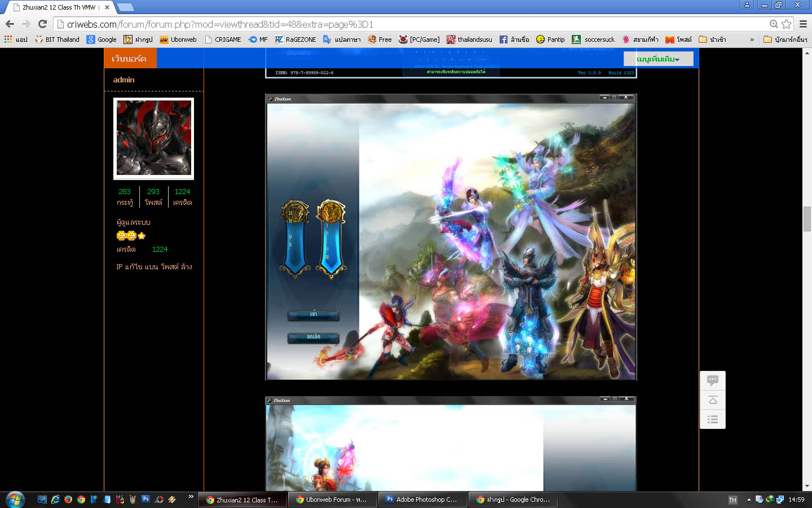Screen dimensions: 812x508
Task: Go forward in browser history
Action: click(x=26, y=24)
